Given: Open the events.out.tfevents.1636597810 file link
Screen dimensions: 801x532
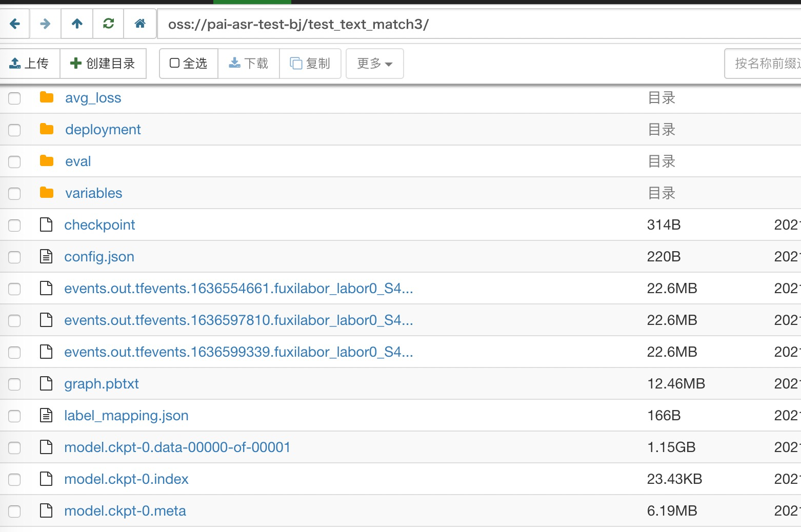Looking at the screenshot, I should 238,320.
